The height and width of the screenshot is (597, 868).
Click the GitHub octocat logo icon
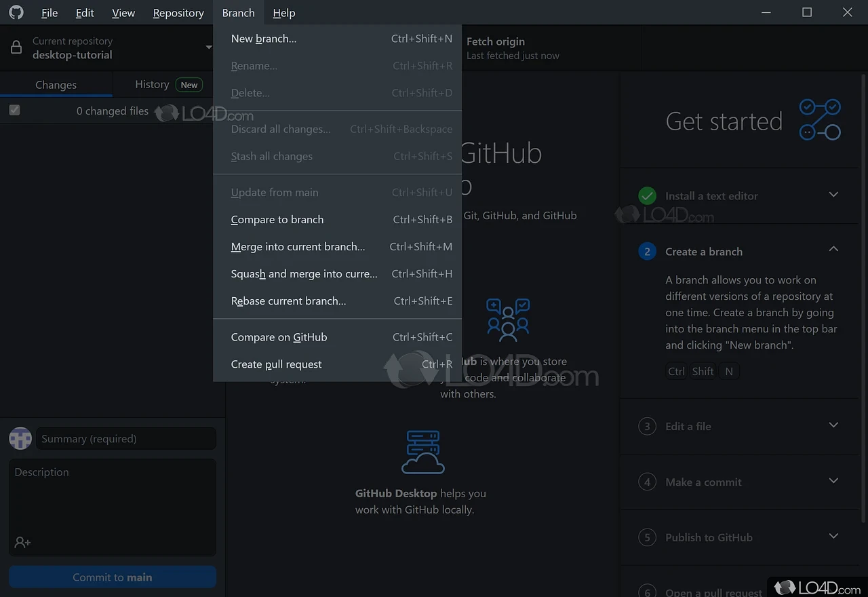(x=15, y=12)
